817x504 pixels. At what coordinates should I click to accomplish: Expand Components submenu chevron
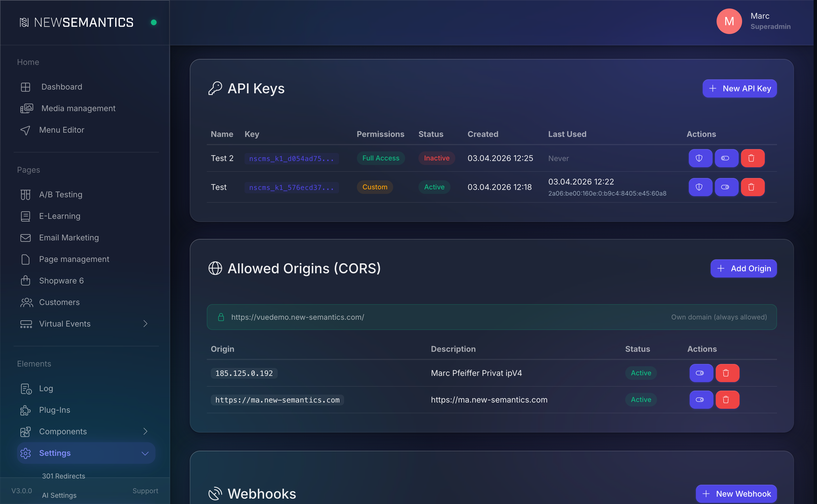pos(145,431)
